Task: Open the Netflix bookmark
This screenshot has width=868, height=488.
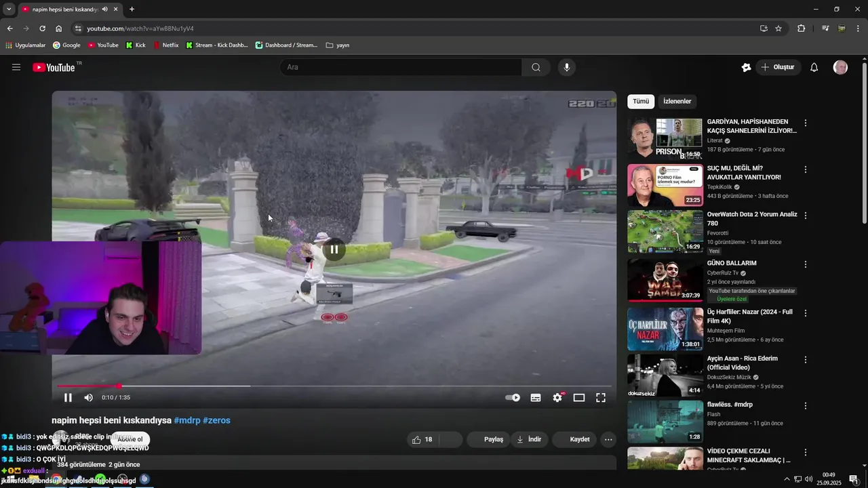Action: (166, 45)
